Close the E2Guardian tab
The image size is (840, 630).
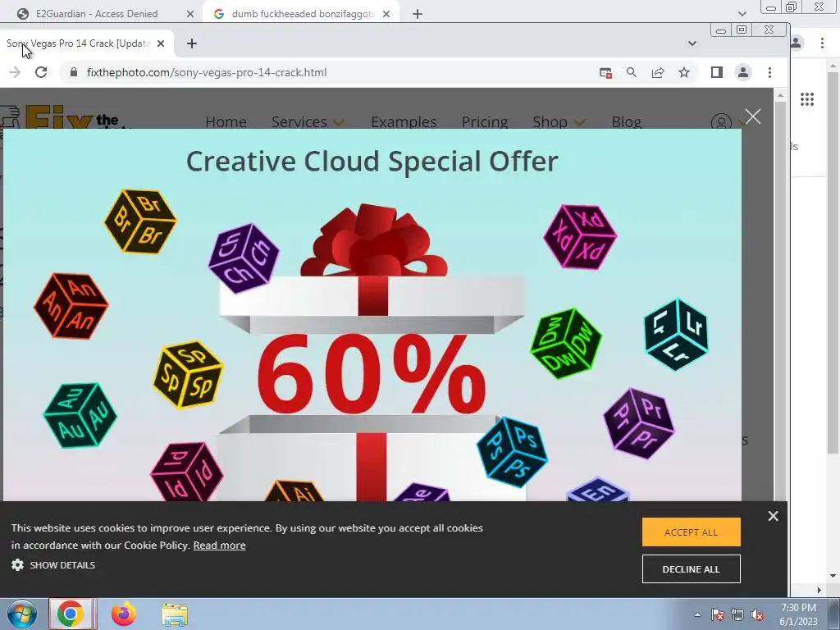pyautogui.click(x=190, y=14)
